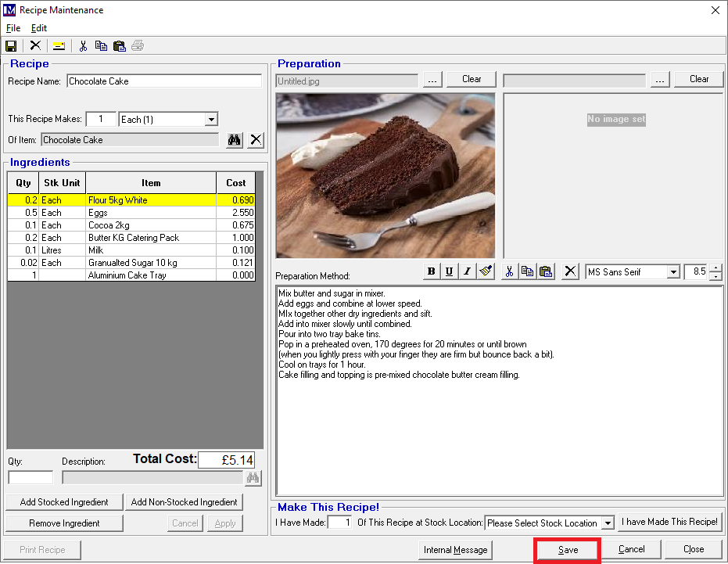This screenshot has height=564, width=728.
Task: Click the scissors cut icon in top toolbar
Action: (x=83, y=45)
